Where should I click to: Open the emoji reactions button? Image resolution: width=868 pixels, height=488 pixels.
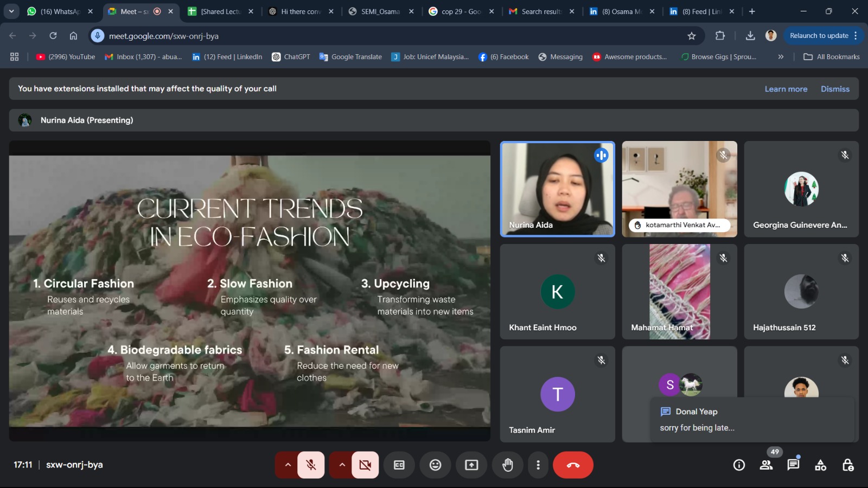coord(435,465)
